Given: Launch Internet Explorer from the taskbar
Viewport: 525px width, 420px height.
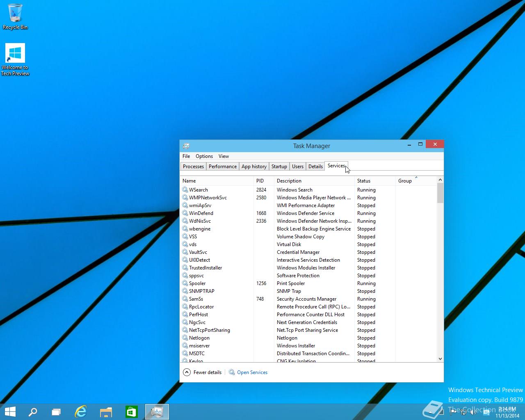Looking at the screenshot, I should click(x=81, y=411).
